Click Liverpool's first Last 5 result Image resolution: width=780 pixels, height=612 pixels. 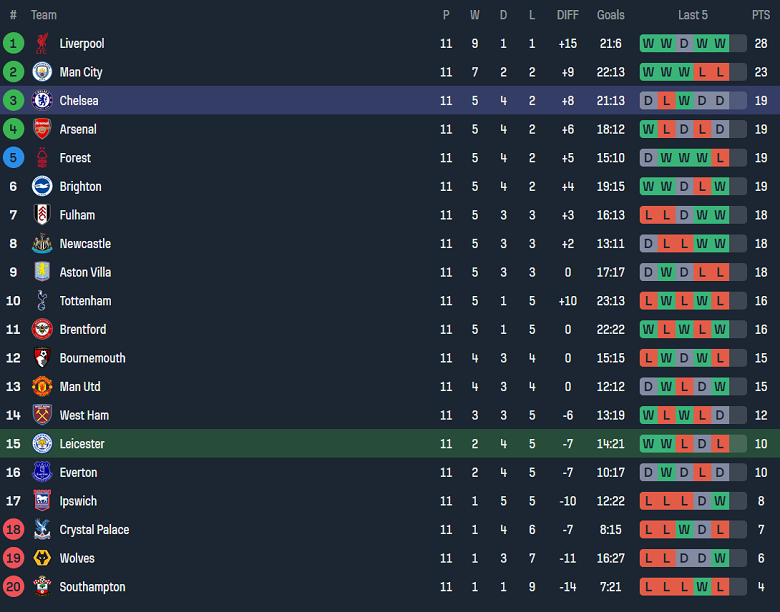click(648, 43)
